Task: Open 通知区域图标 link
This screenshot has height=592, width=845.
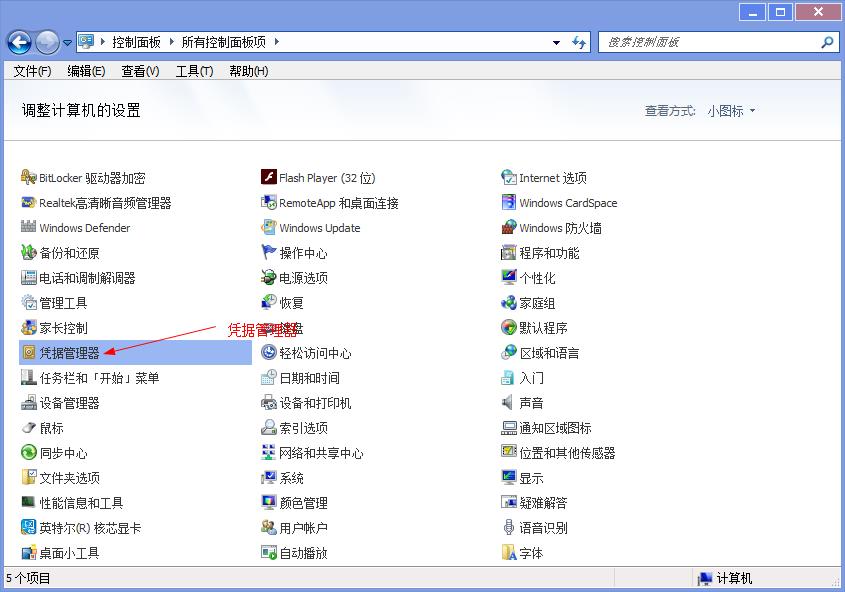Action: click(x=555, y=428)
